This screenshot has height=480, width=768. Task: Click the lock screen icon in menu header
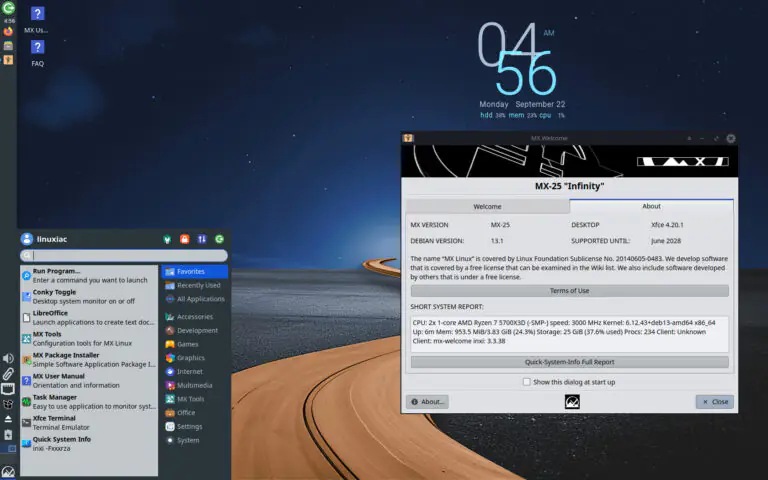[x=184, y=239]
